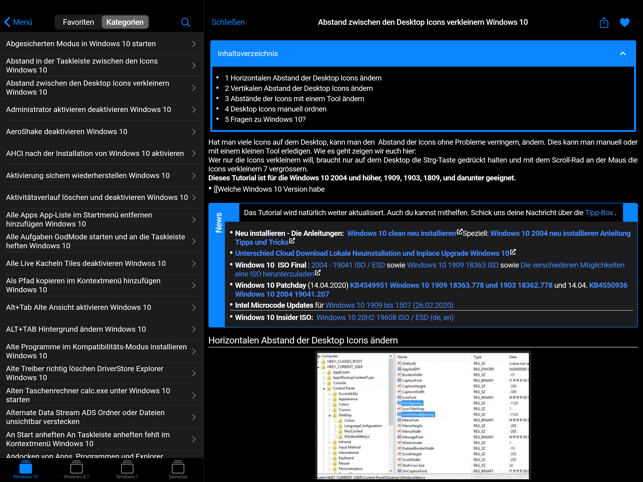This screenshot has width=643, height=482.
Task: Enlarge the registry editor screenshot thumbnail
Action: click(423, 416)
